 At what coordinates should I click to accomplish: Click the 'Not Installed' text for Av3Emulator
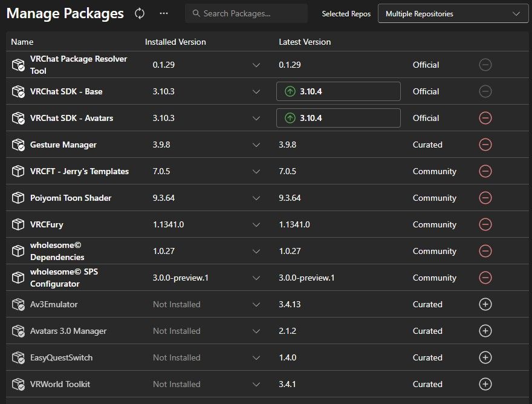tap(177, 304)
